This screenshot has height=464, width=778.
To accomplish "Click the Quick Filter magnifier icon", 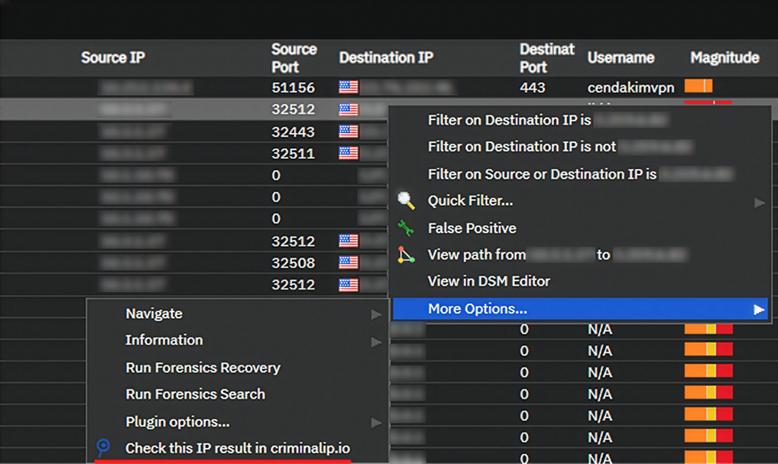I will 405,201.
